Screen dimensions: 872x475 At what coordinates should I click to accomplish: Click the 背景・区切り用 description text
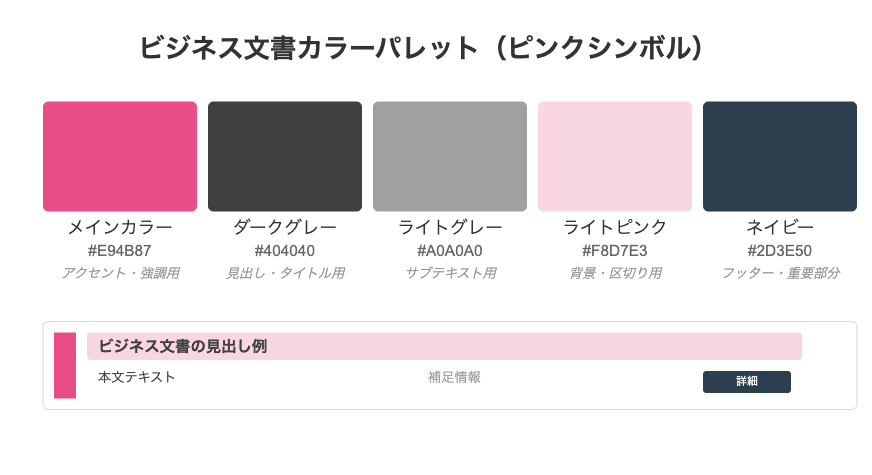pos(615,273)
